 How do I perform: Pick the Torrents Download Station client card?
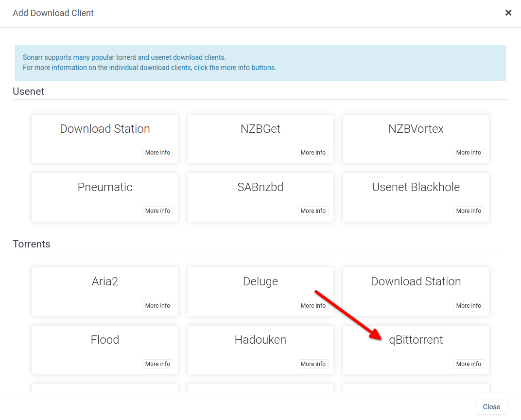416,291
